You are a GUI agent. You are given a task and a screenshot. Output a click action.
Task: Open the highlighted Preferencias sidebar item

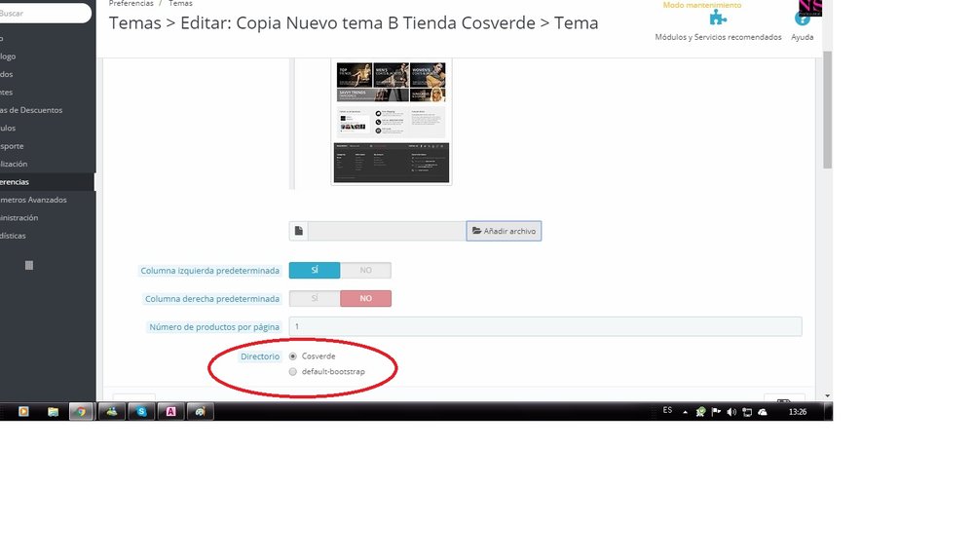pyautogui.click(x=47, y=182)
